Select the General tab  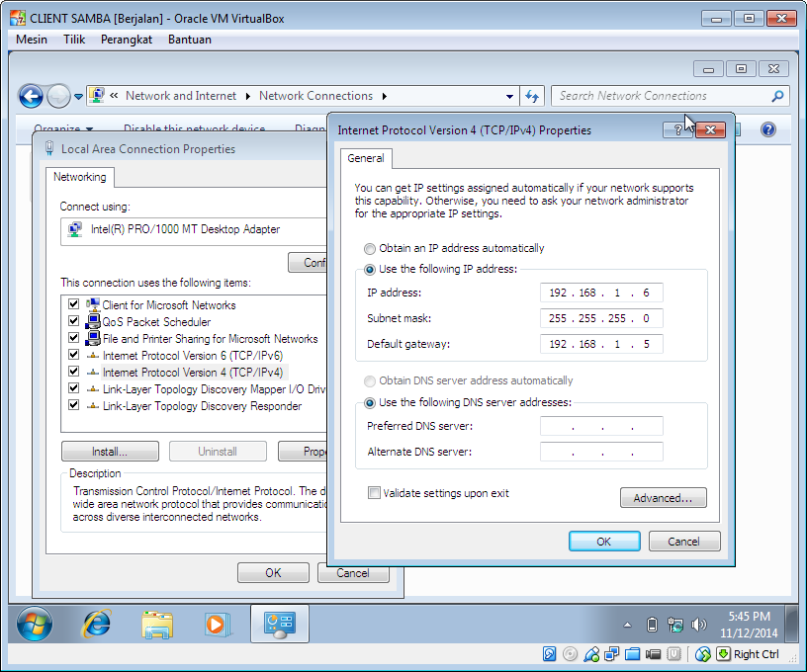coord(365,158)
